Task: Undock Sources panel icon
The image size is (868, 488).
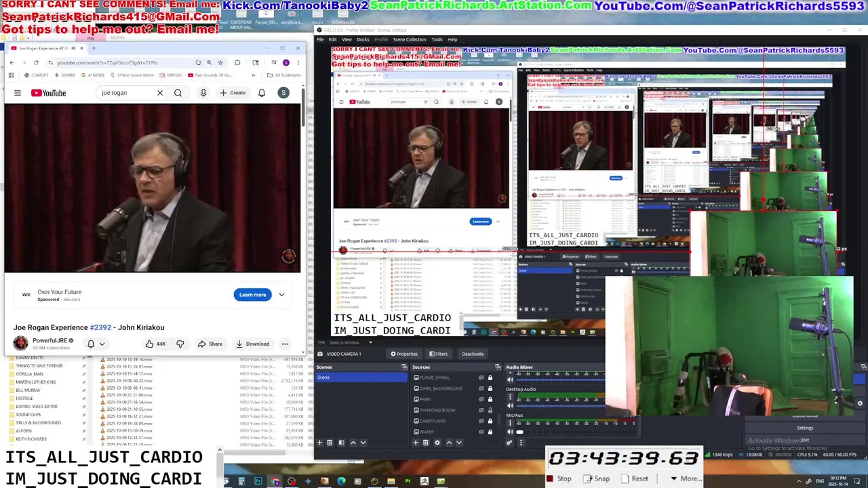Action: pyautogui.click(x=498, y=367)
